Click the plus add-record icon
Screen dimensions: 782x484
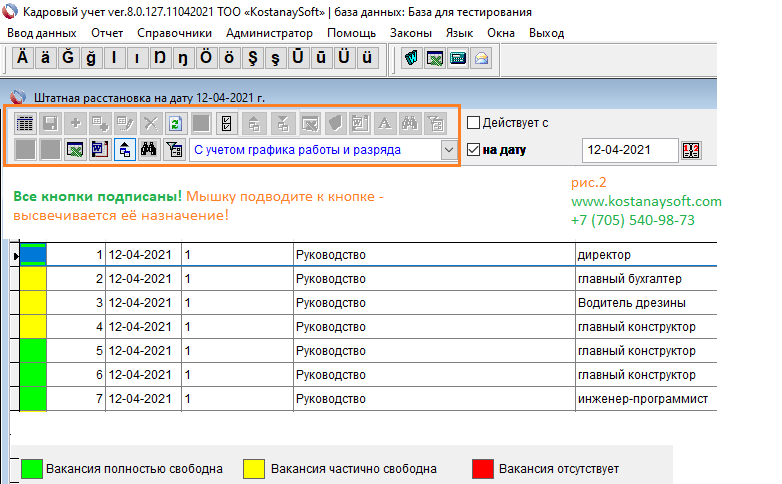point(75,123)
